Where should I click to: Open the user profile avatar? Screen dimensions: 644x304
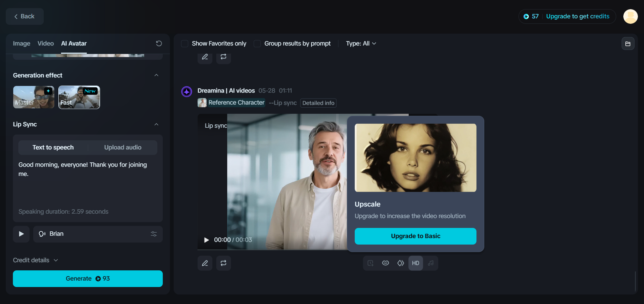pyautogui.click(x=630, y=16)
